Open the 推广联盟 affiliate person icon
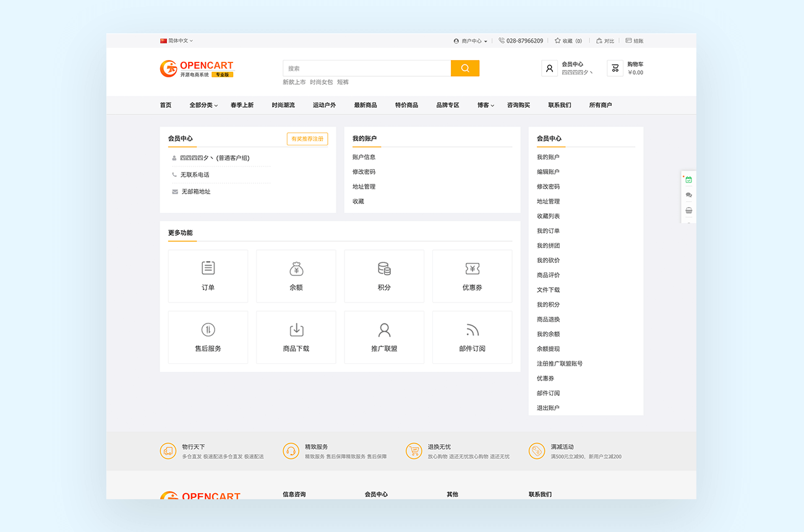The width and height of the screenshot is (804, 532). click(x=384, y=330)
